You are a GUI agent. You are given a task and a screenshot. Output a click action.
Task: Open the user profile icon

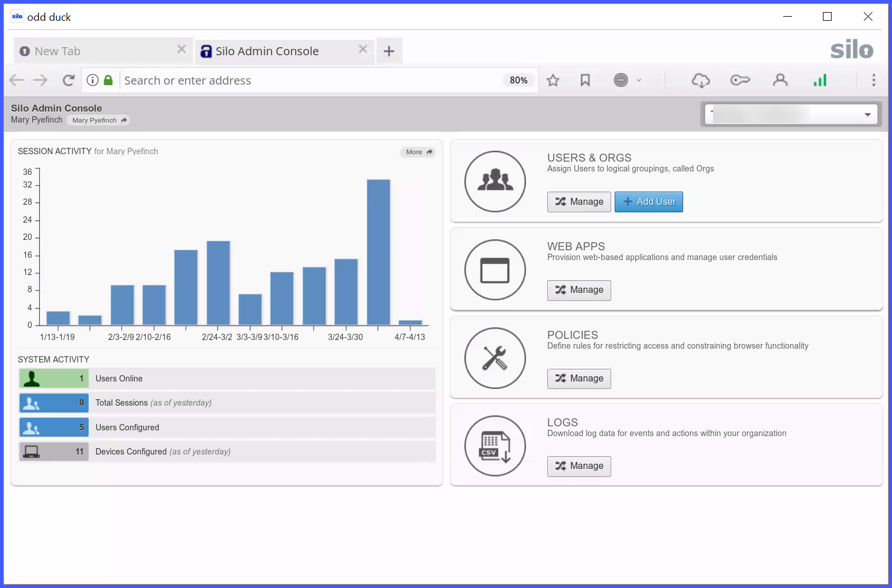[780, 80]
